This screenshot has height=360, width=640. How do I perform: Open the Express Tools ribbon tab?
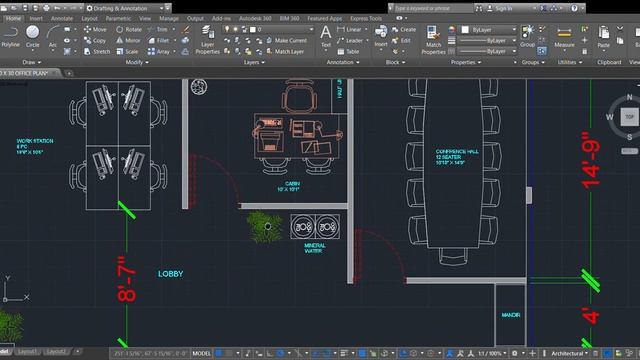(366, 18)
